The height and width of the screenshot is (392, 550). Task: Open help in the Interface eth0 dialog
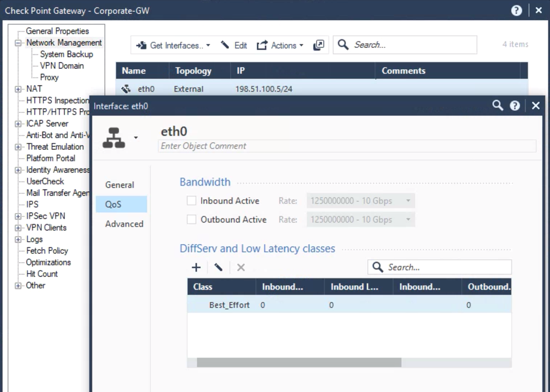coord(515,106)
